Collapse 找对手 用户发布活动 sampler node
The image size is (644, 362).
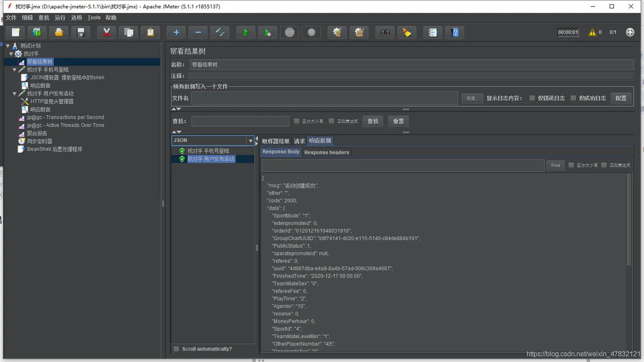coord(14,94)
